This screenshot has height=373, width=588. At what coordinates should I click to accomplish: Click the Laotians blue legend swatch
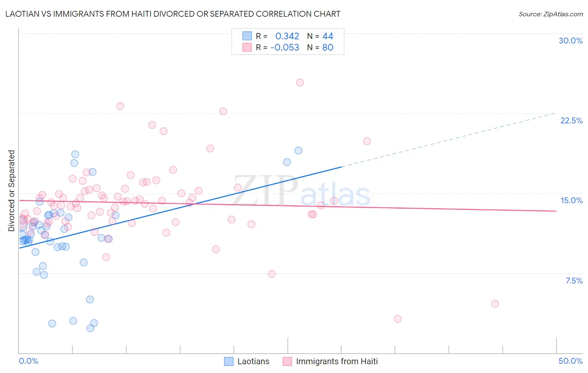pyautogui.click(x=229, y=361)
